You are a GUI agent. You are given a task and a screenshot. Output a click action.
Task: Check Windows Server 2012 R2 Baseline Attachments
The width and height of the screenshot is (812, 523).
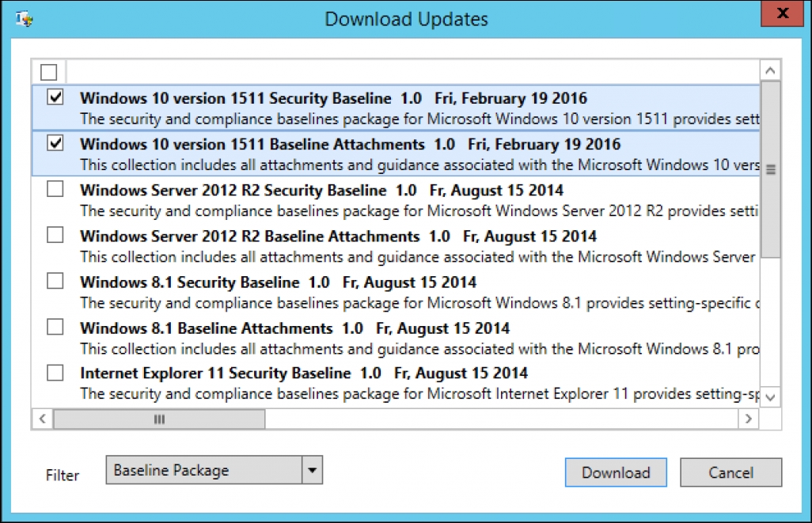pos(55,235)
